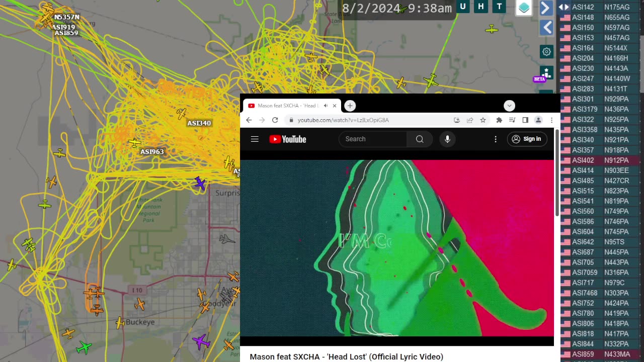Open the BETA leaderboard stats icon
644x362 pixels.
coord(546,73)
